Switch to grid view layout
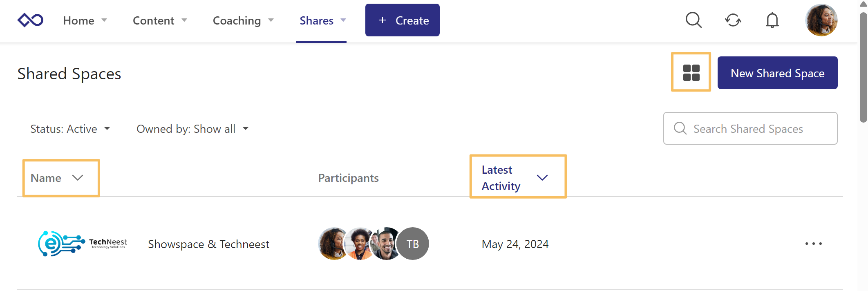 691,73
